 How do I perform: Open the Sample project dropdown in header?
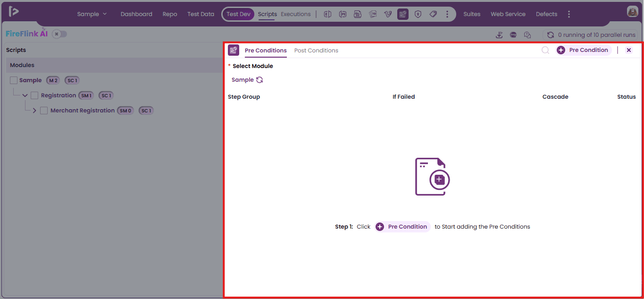coord(92,14)
